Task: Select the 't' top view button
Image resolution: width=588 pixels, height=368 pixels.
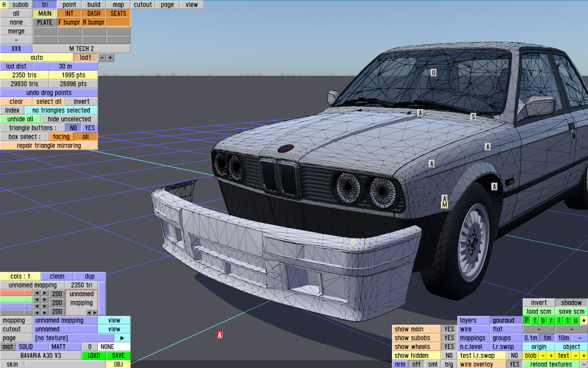Action: tap(568, 321)
